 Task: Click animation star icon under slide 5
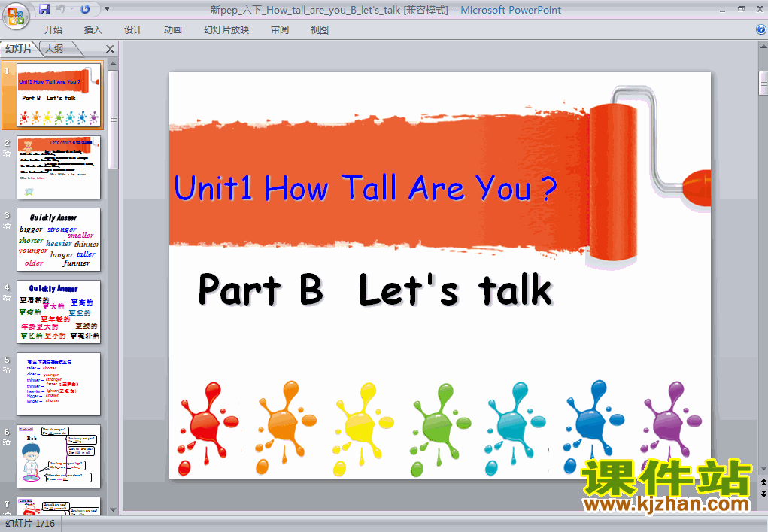[x=7, y=370]
